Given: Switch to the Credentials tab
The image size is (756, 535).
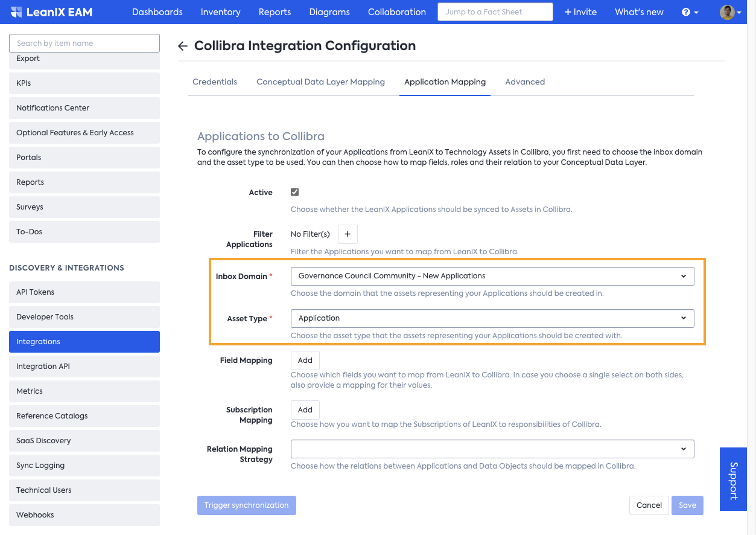Looking at the screenshot, I should tap(215, 82).
